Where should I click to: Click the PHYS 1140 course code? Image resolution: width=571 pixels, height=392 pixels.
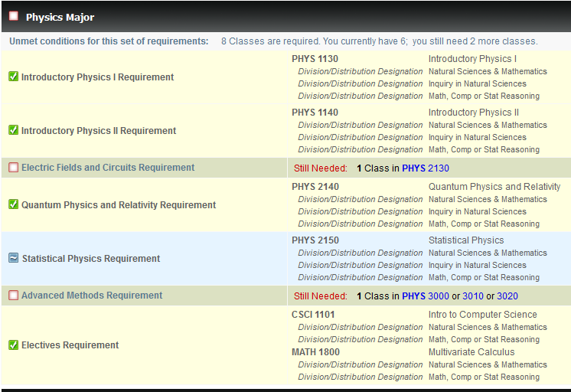click(x=315, y=113)
